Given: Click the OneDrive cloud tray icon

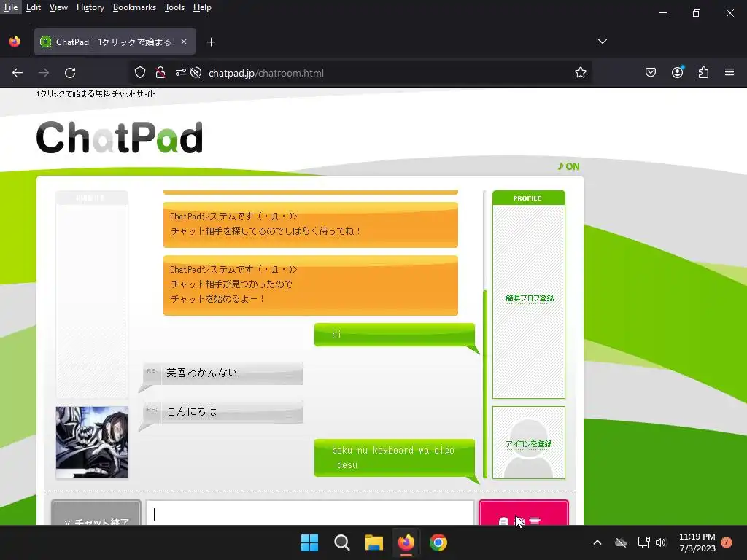Looking at the screenshot, I should coord(620,542).
